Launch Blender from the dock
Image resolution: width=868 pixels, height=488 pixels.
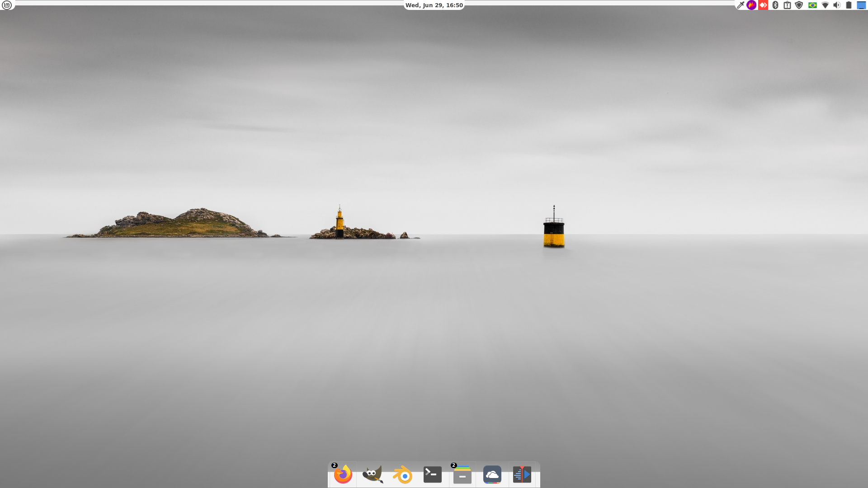402,475
